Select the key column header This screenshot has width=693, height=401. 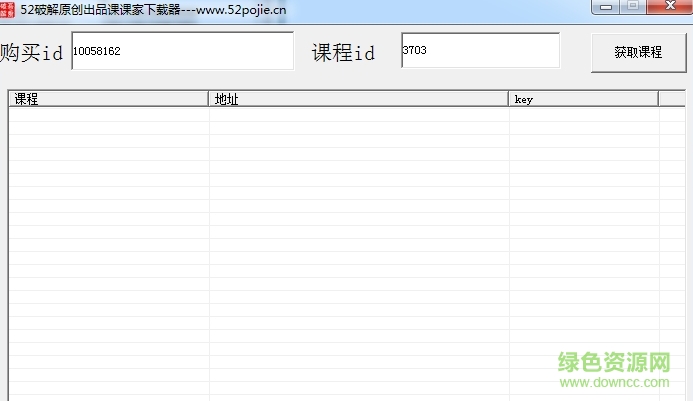[583, 99]
